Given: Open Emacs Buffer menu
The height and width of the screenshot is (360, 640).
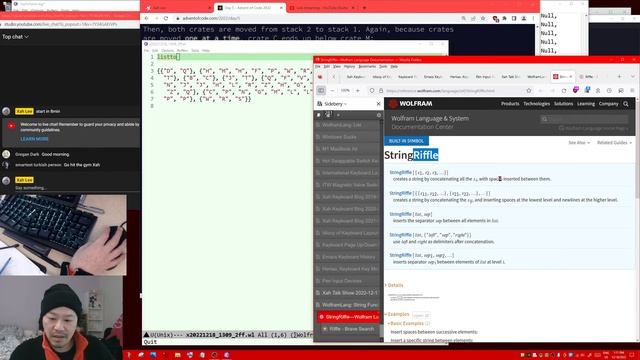Looking at the screenshot, I should click(x=182, y=51).
